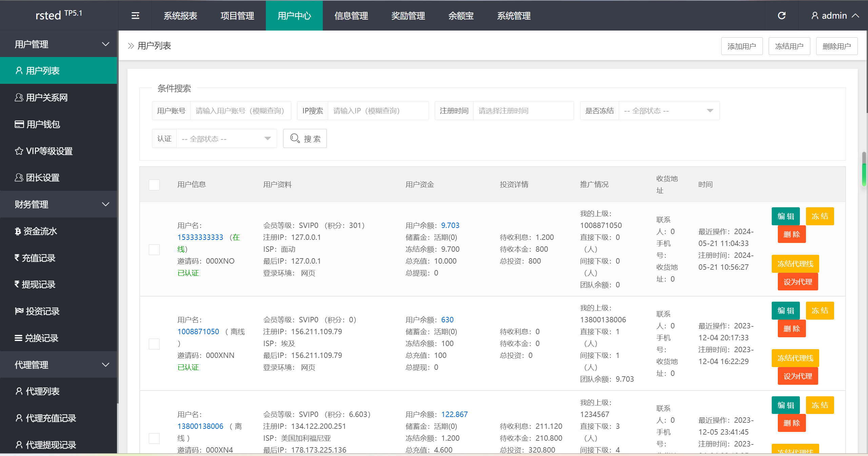Expand the 财务管理 menu section
The width and height of the screenshot is (868, 456).
click(57, 204)
